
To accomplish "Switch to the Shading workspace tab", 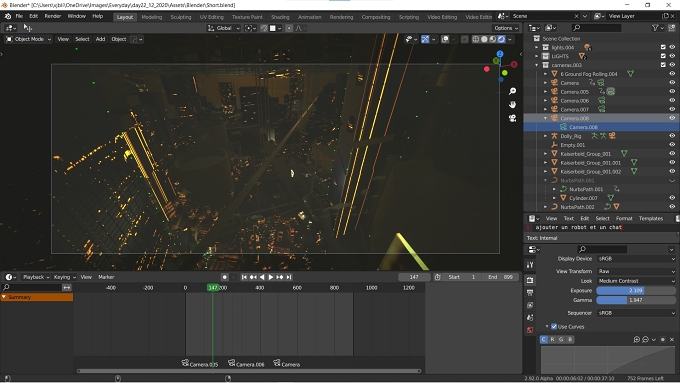I will click(280, 17).
